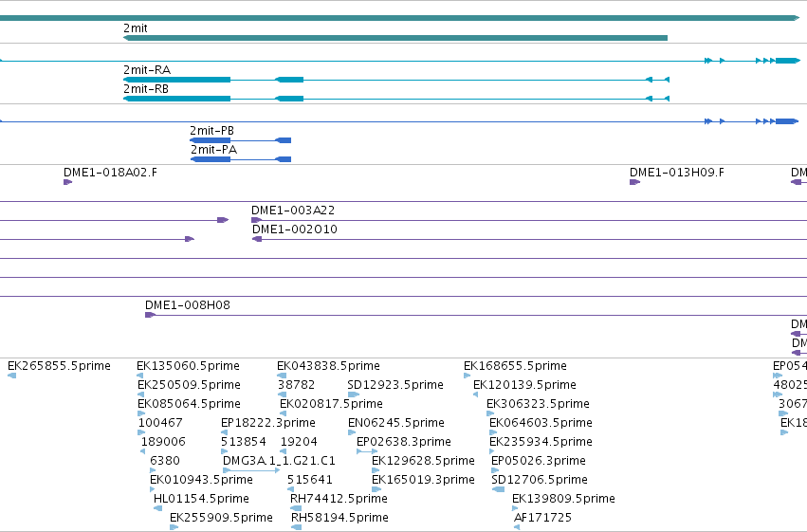Click the AF171725 feature label
The width and height of the screenshot is (807, 532).
point(543,518)
